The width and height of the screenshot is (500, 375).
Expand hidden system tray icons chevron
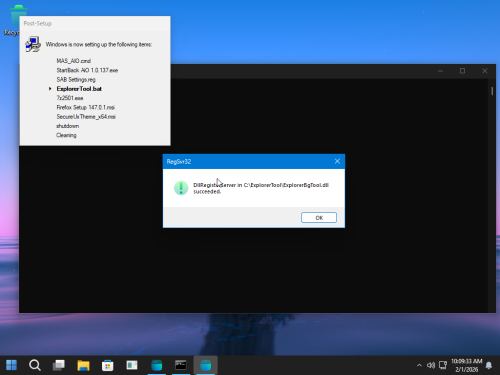tap(419, 365)
